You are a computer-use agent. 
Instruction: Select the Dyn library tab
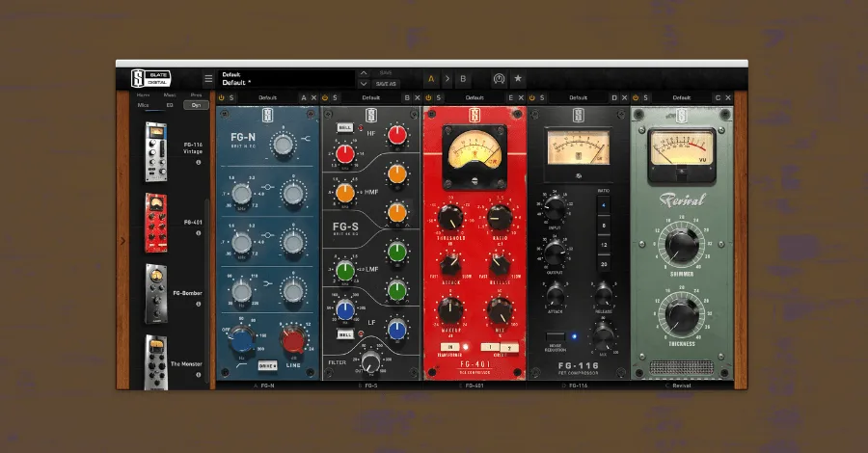coord(196,105)
